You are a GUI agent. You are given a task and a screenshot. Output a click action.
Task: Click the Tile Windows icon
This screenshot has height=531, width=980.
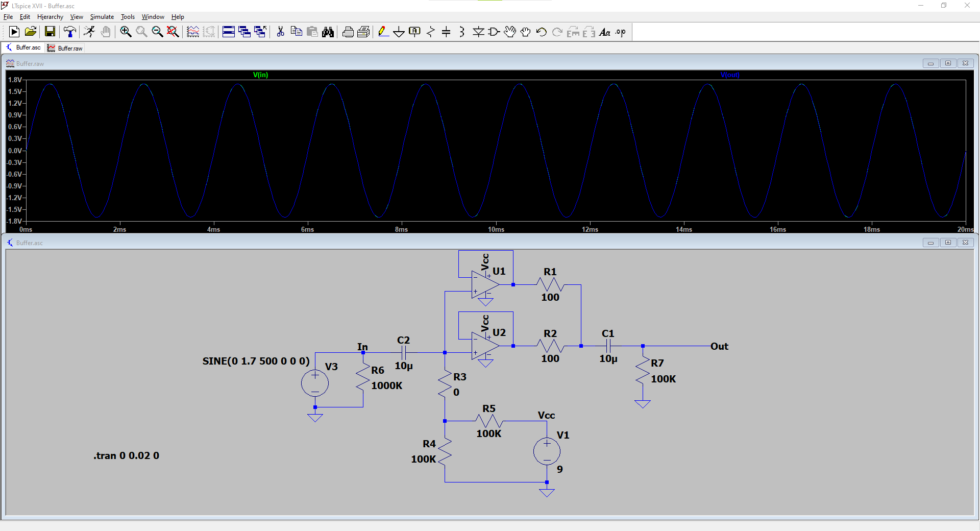(x=229, y=32)
